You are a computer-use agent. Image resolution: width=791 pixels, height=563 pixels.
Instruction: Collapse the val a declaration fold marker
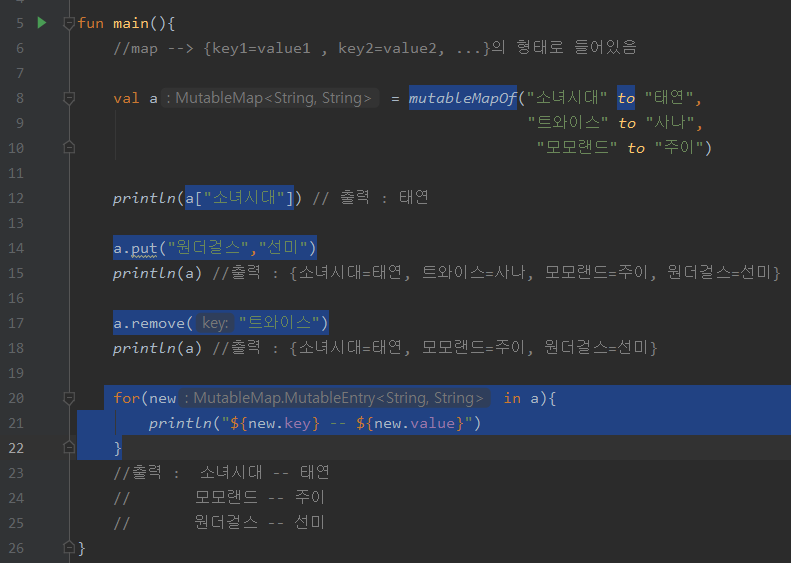[69, 98]
